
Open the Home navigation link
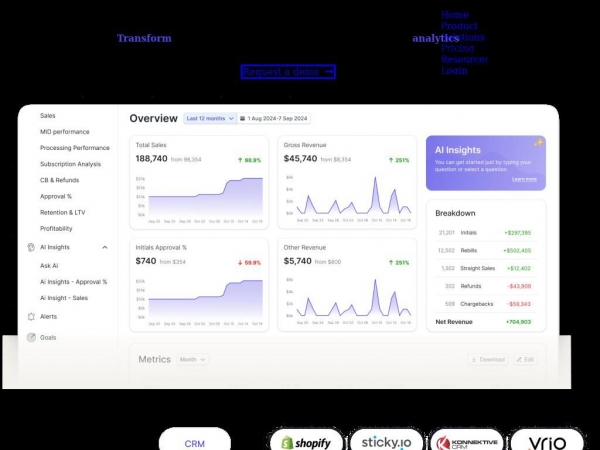point(455,15)
